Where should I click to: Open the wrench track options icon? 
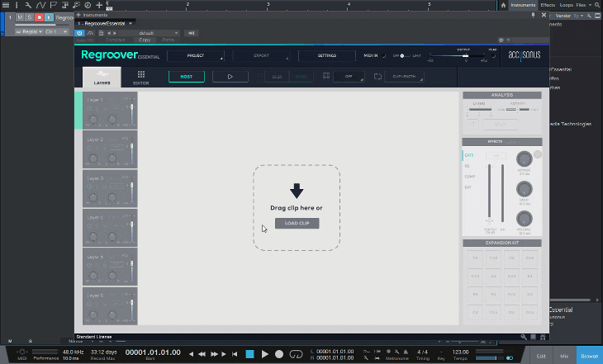click(x=28, y=5)
